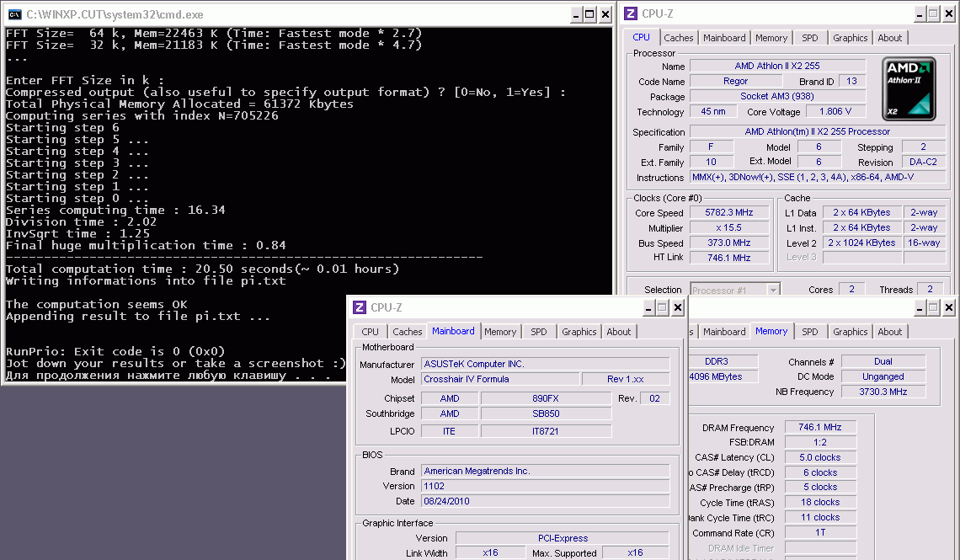Click the LPCIO value 'IT8721'

point(546,431)
